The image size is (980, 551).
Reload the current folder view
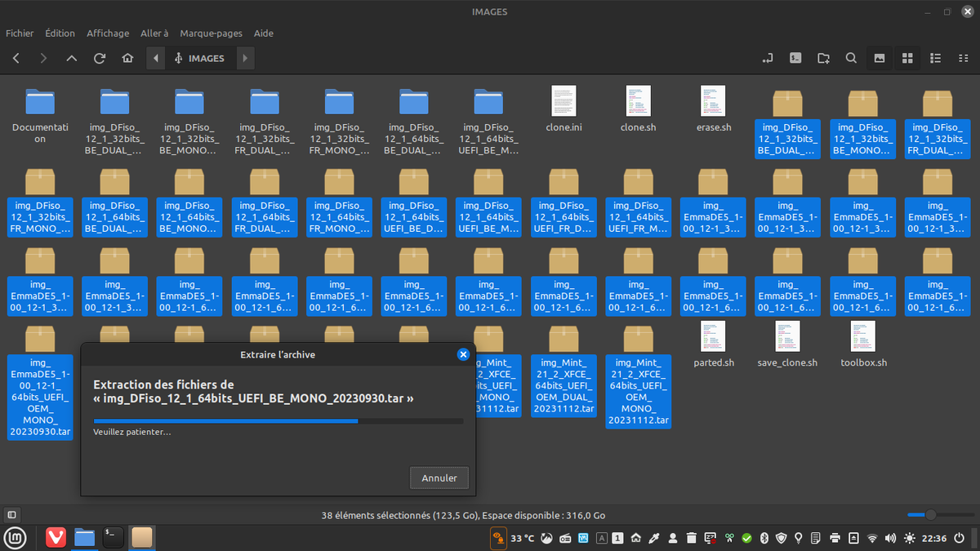coord(100,58)
